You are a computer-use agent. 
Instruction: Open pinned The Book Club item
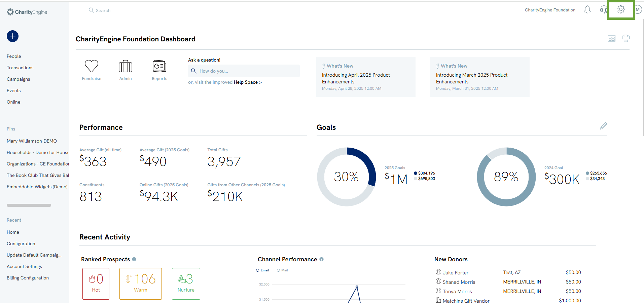[38, 175]
